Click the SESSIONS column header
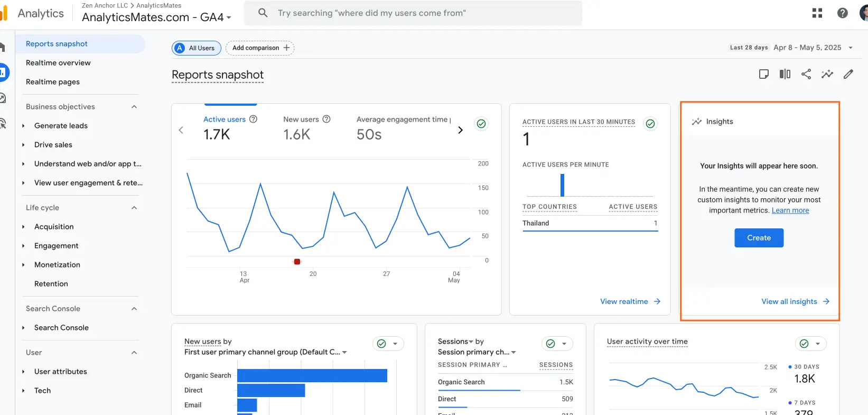 pos(556,365)
